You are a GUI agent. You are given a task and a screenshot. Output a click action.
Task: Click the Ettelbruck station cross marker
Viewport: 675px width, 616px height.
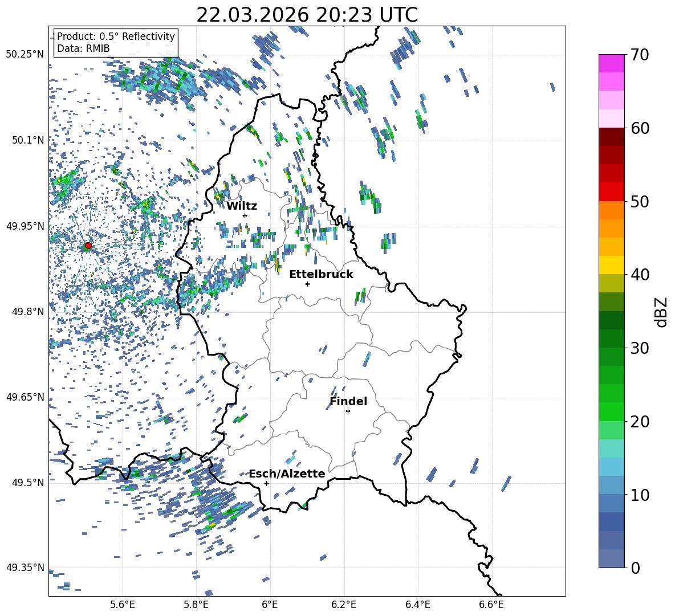tap(307, 284)
